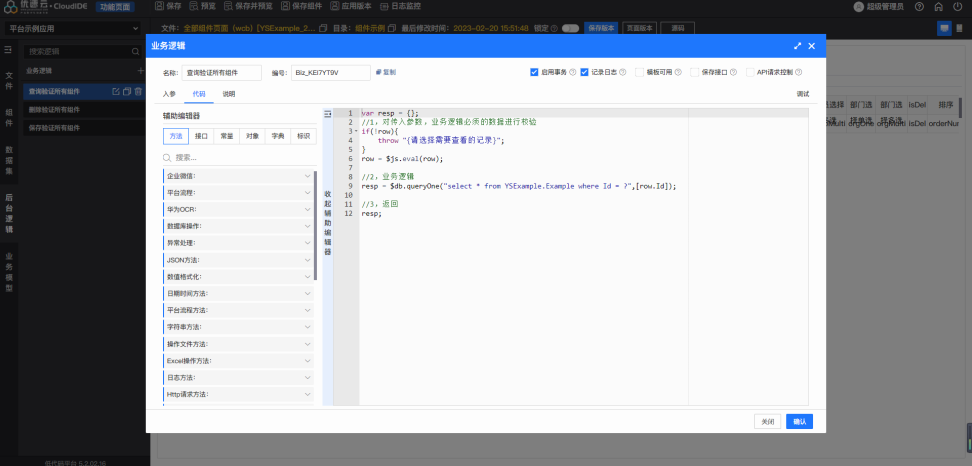972x466 pixels.
Task: Help icon next to 锁定
Action: tap(554, 29)
